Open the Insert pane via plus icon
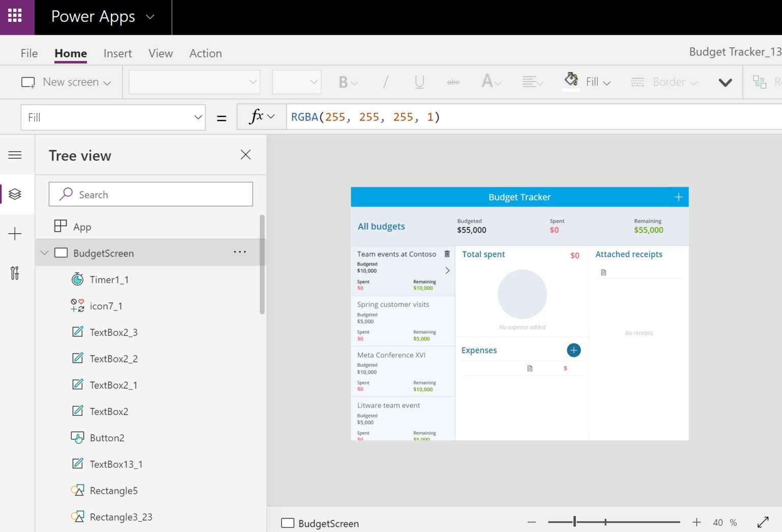The height and width of the screenshot is (532, 782). click(15, 234)
